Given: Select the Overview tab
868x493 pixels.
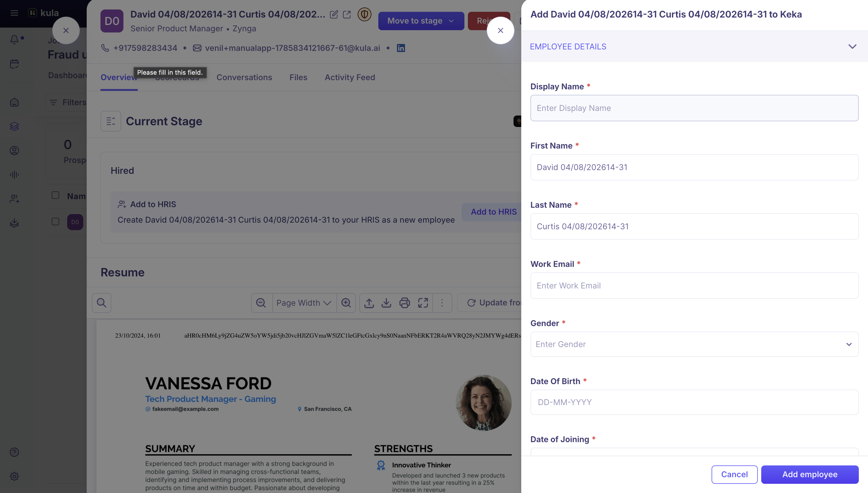Looking at the screenshot, I should click(x=119, y=77).
